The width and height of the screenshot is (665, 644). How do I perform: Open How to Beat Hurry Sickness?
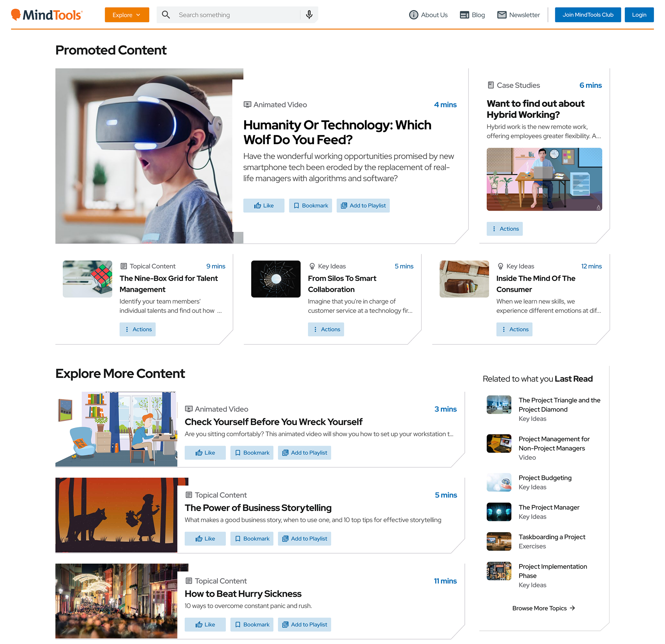(x=243, y=593)
